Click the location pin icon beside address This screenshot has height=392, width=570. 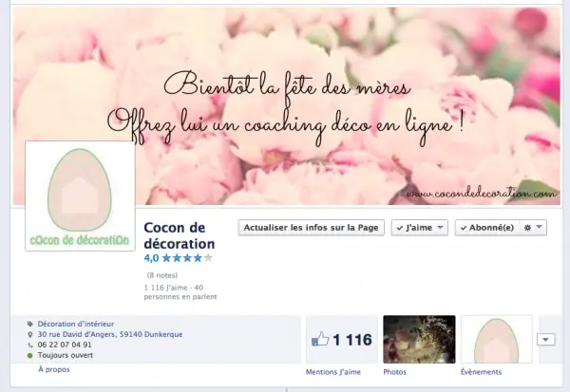(29, 334)
